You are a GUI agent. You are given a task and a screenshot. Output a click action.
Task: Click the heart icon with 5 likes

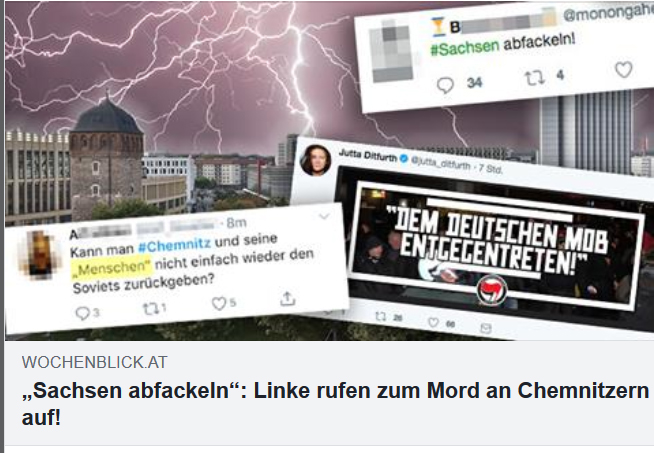click(x=219, y=304)
